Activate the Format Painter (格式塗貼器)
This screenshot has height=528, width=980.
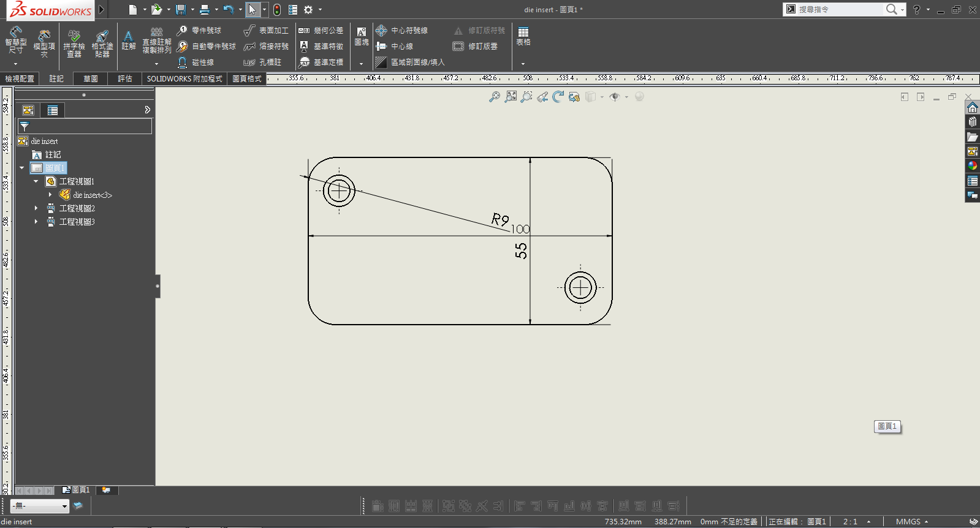click(102, 43)
